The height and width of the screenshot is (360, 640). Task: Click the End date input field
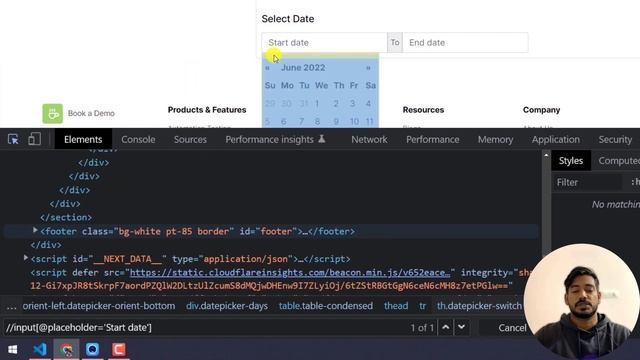pos(465,42)
